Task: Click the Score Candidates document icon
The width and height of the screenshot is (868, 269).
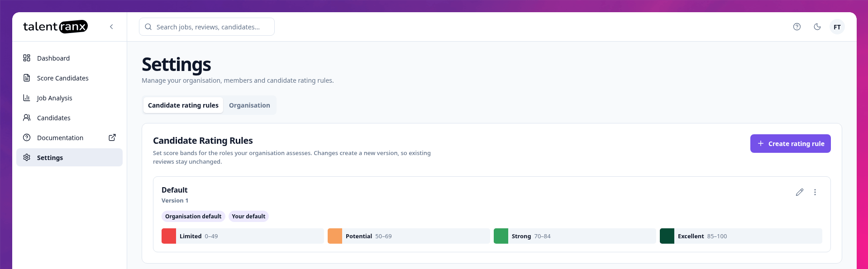Action: pyautogui.click(x=27, y=78)
